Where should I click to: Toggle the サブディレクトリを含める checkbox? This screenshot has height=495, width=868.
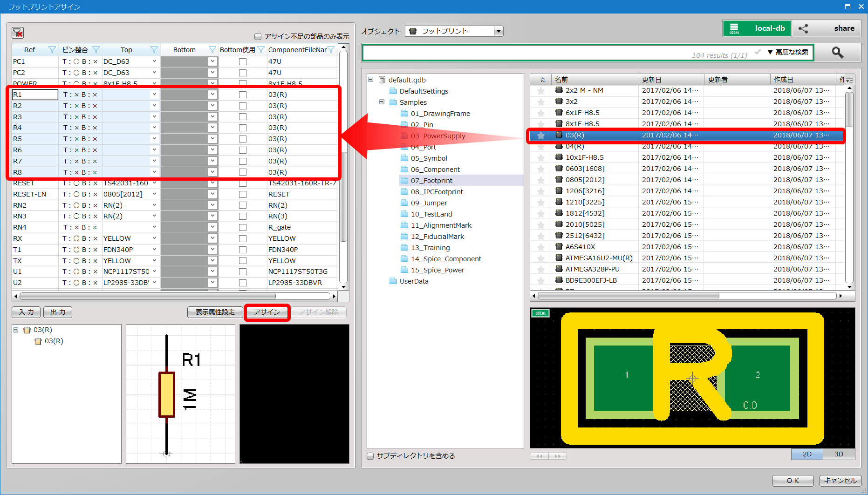click(x=370, y=456)
